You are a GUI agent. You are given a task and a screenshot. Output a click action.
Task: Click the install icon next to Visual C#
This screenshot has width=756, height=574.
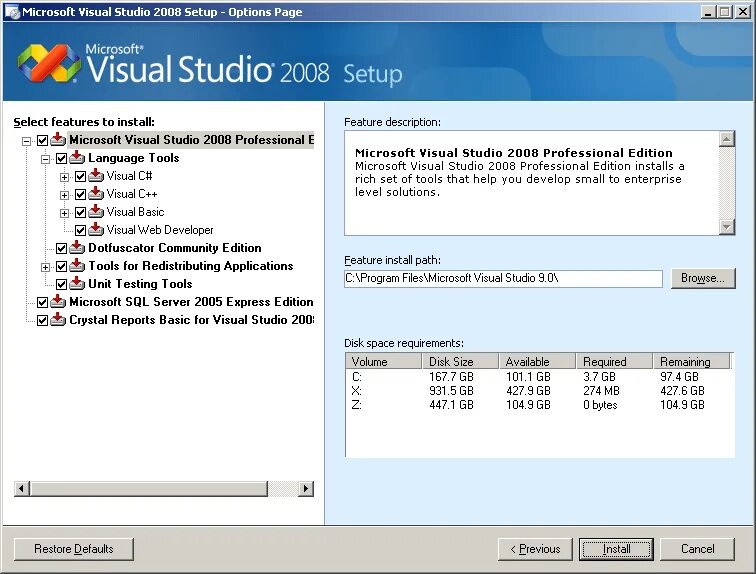pyautogui.click(x=96, y=176)
